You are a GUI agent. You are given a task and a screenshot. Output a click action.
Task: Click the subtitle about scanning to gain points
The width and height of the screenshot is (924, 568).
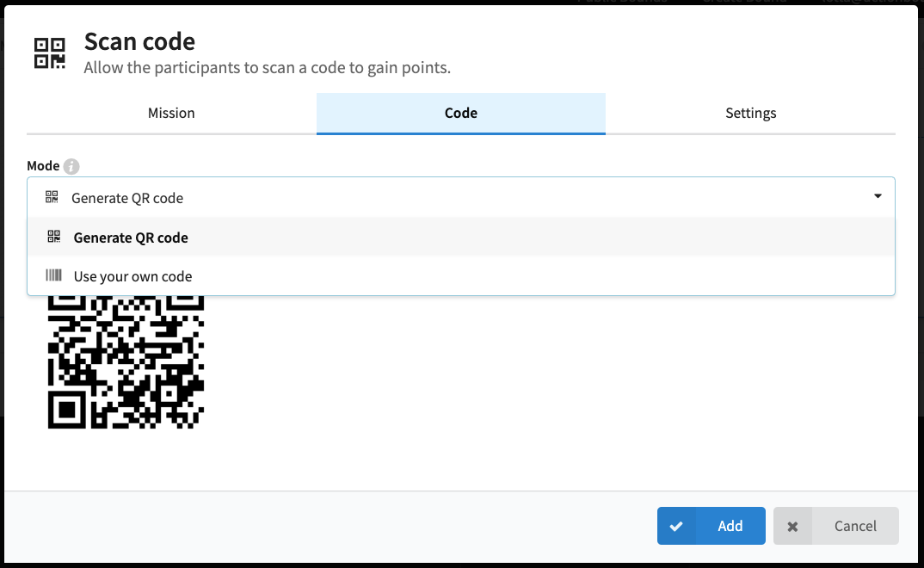tap(267, 68)
